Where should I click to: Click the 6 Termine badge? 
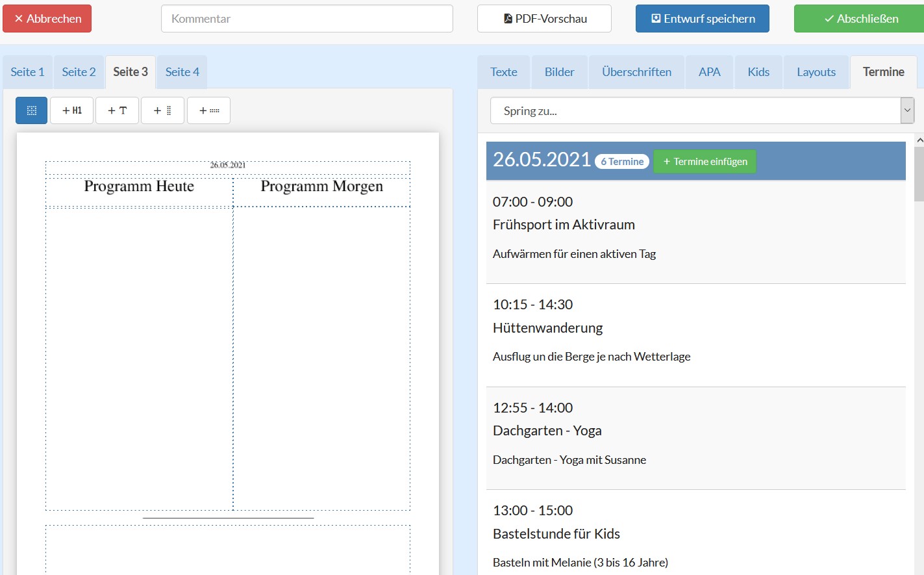pos(622,162)
